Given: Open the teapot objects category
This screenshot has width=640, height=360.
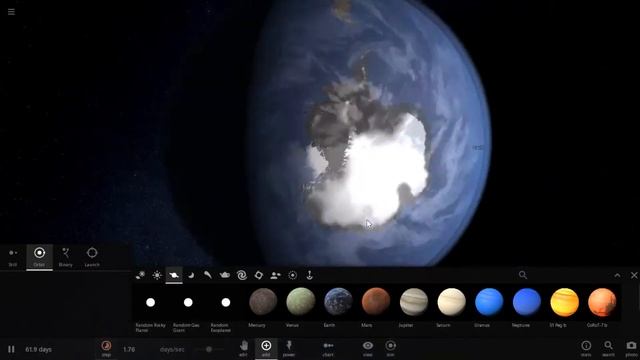Looking at the screenshot, I should [x=224, y=275].
